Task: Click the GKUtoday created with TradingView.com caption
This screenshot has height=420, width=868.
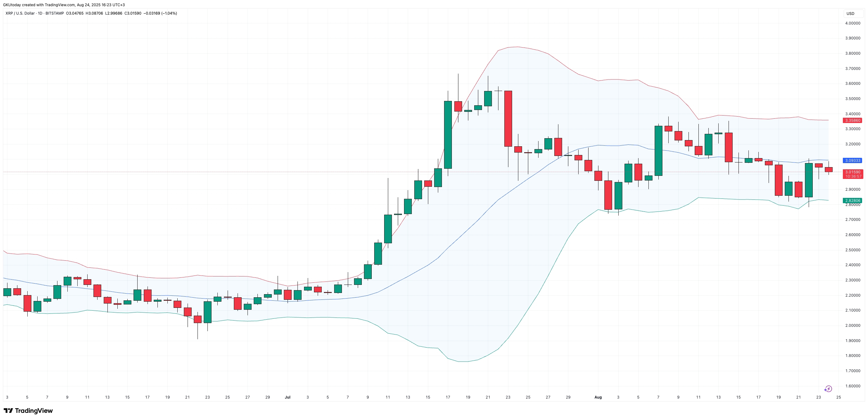Action: click(64, 5)
